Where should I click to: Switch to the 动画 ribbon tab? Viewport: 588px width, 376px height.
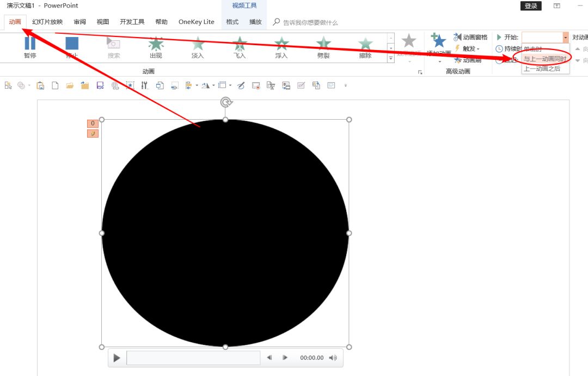pos(15,22)
